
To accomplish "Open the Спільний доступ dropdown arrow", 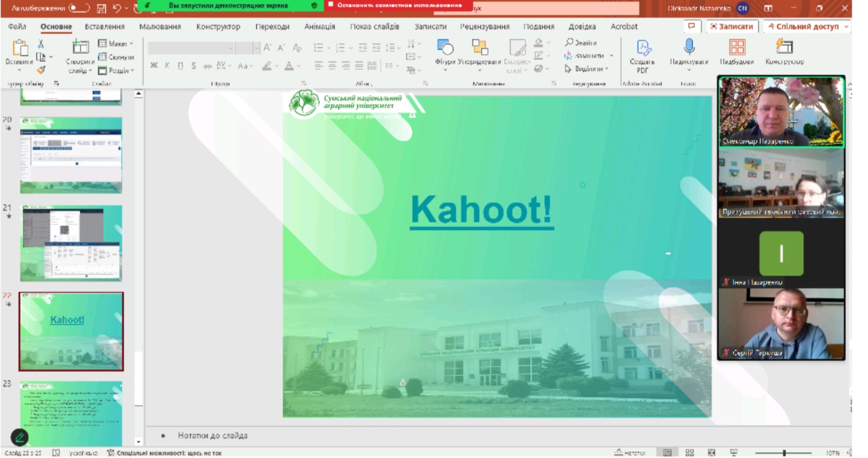I will 846,26.
